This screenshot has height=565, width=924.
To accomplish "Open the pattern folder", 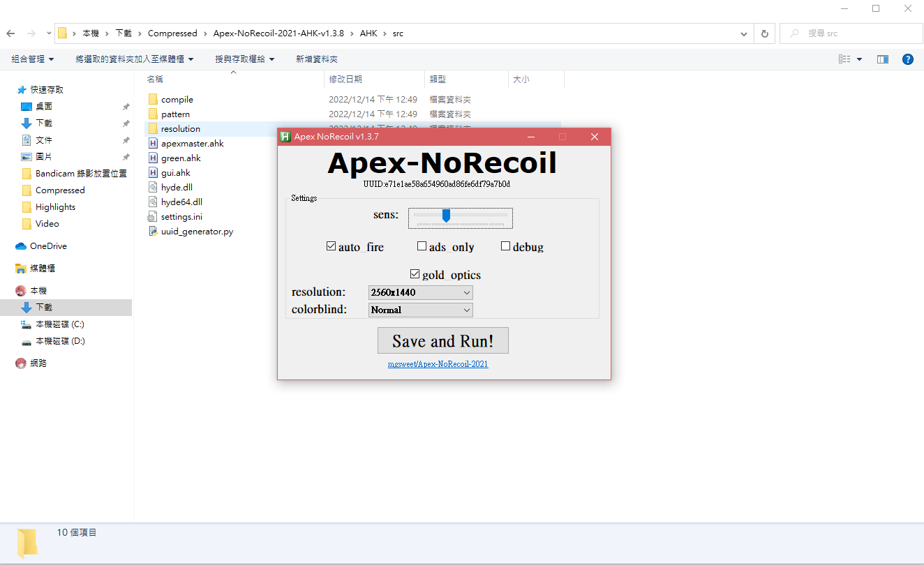I will [x=176, y=114].
